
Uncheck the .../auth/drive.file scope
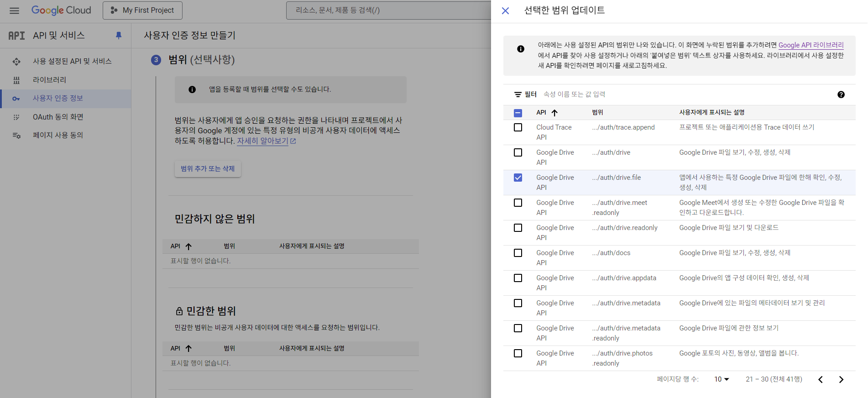click(518, 178)
